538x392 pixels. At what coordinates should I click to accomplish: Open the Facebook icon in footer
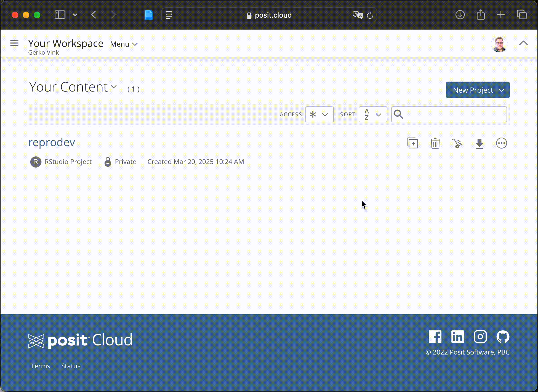pyautogui.click(x=435, y=337)
